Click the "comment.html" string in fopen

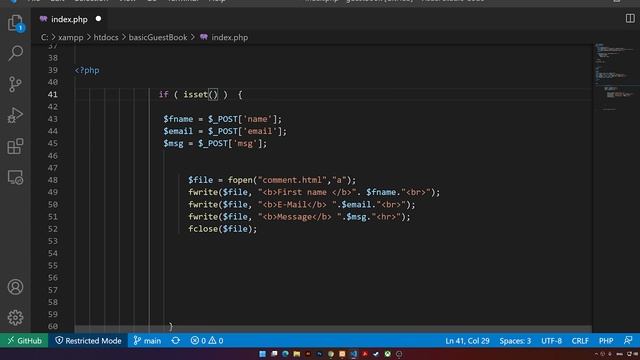point(293,180)
